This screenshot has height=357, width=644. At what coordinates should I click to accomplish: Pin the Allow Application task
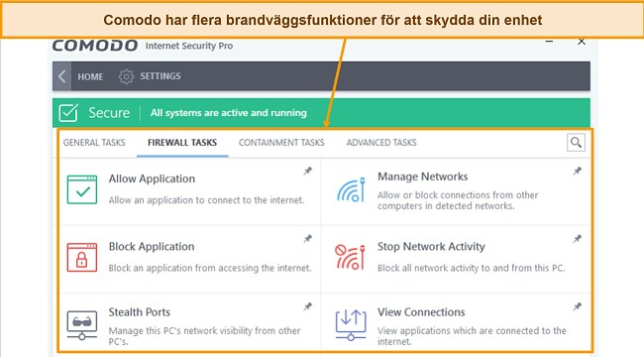click(x=307, y=171)
